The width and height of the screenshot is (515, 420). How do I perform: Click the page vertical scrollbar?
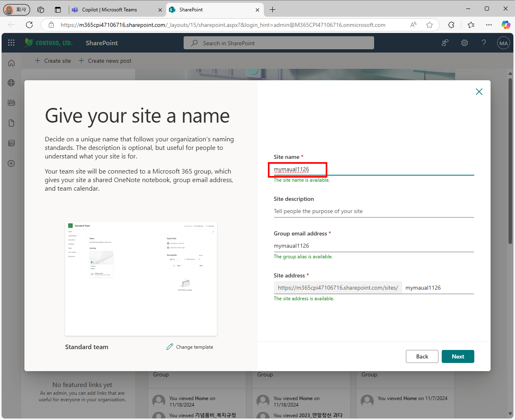point(510,161)
